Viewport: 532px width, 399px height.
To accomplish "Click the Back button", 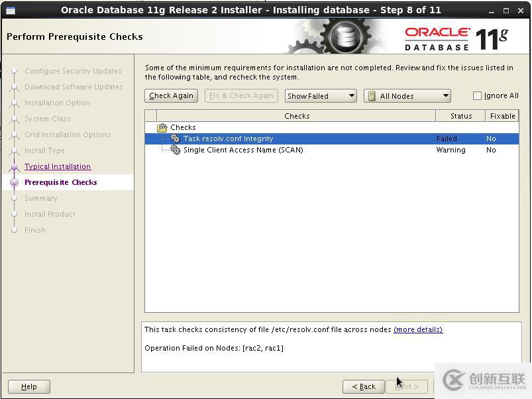I will (363, 386).
